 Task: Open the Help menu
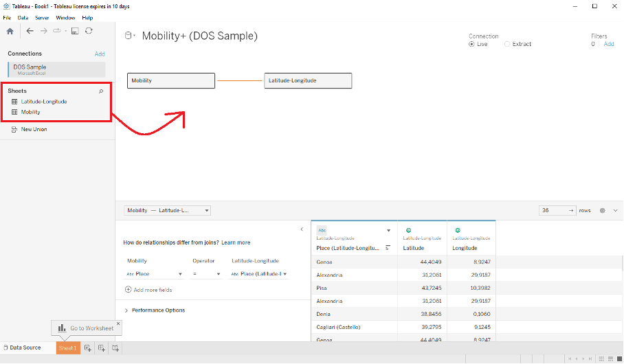(87, 18)
